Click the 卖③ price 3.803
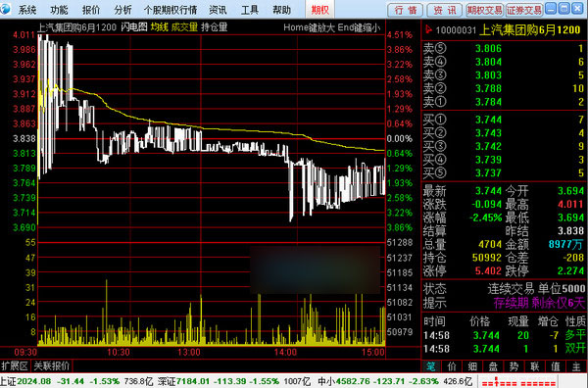 click(488, 75)
